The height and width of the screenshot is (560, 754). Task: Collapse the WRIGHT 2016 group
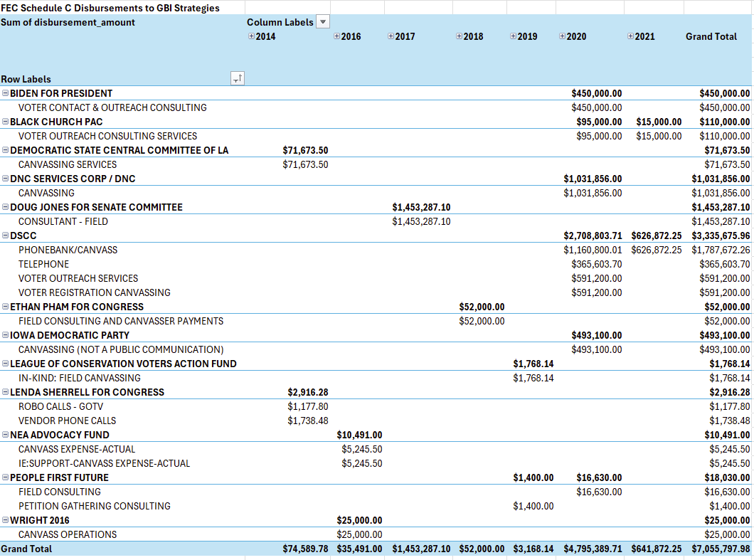[x=5, y=520]
